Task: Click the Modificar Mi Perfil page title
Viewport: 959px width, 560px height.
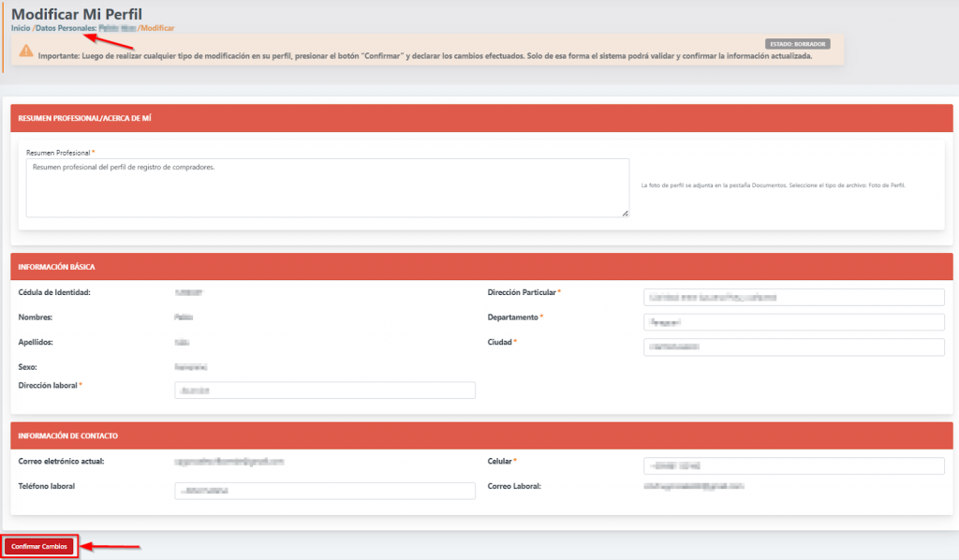Action: point(77,14)
